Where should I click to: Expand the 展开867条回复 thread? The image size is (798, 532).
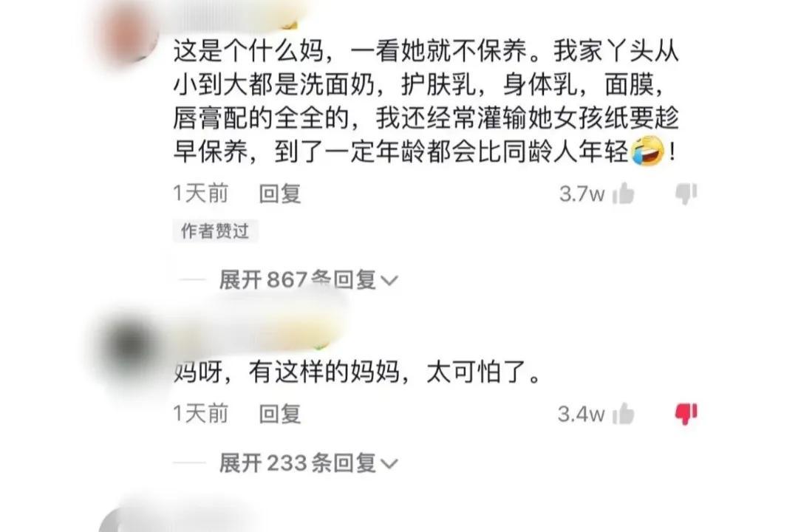307,279
